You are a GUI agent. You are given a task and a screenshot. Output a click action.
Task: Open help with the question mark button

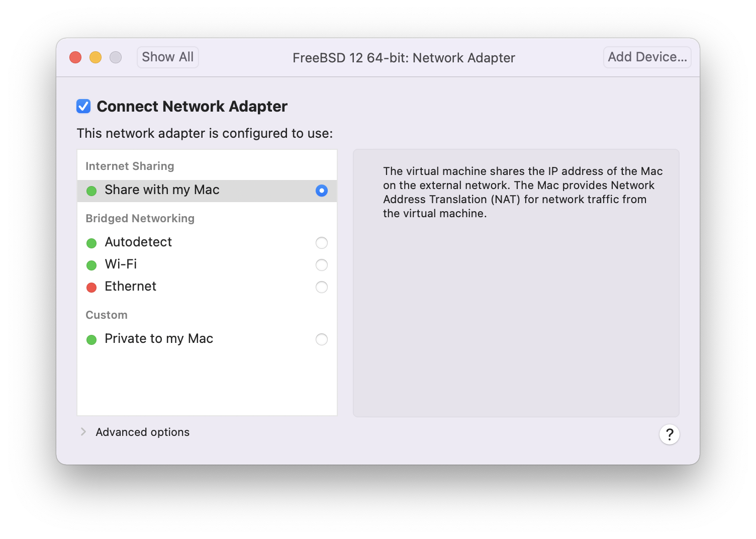tap(669, 434)
